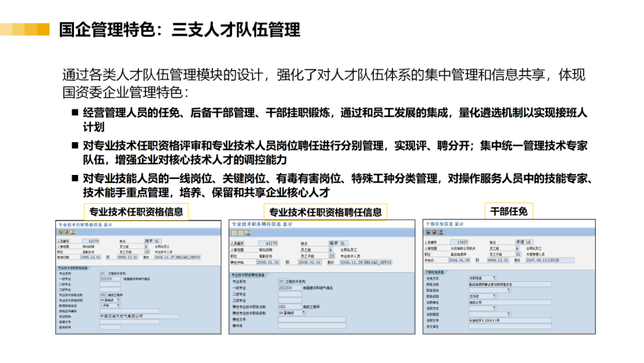Click the yellow label 专业技术任职资格聘任信息

[325, 212]
